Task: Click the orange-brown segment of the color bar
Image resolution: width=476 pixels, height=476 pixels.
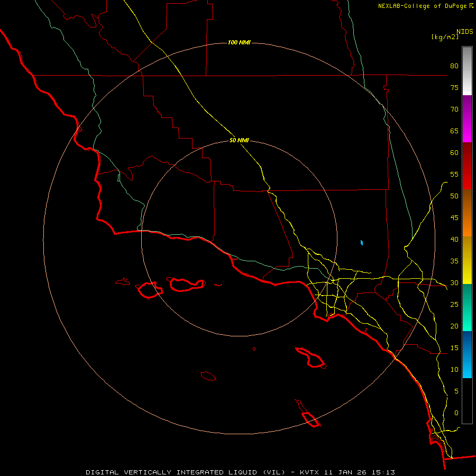Action: point(467,213)
